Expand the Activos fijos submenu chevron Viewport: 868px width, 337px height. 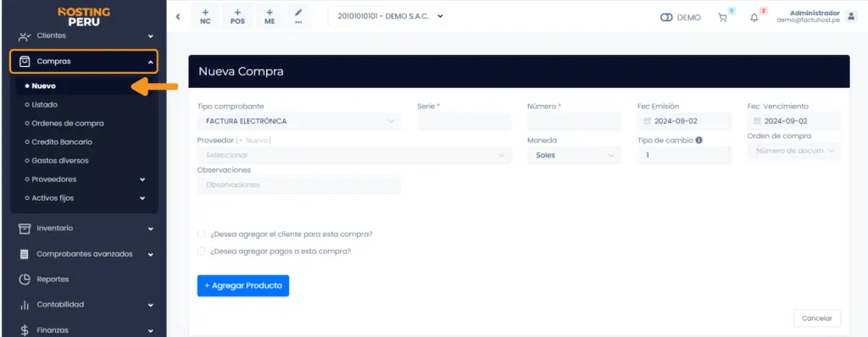142,198
